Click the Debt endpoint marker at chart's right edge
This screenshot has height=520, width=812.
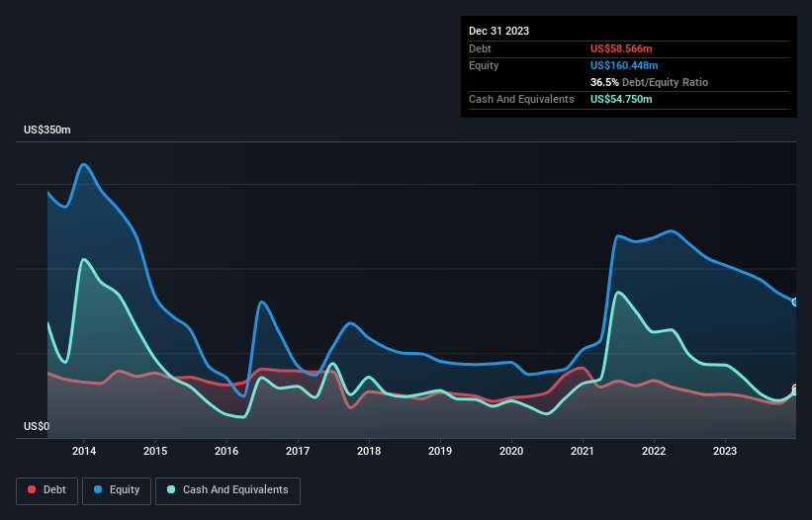tap(796, 388)
